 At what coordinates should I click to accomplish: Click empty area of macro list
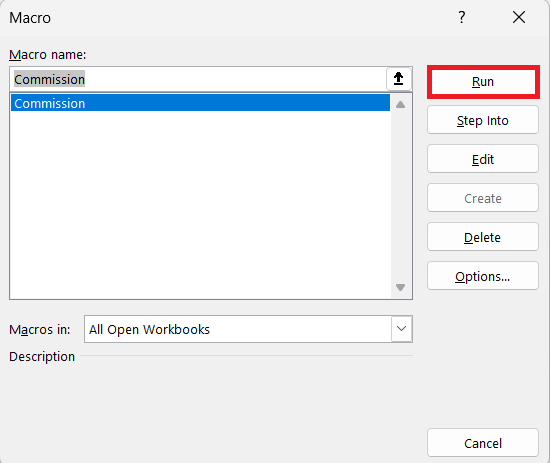coord(200,205)
